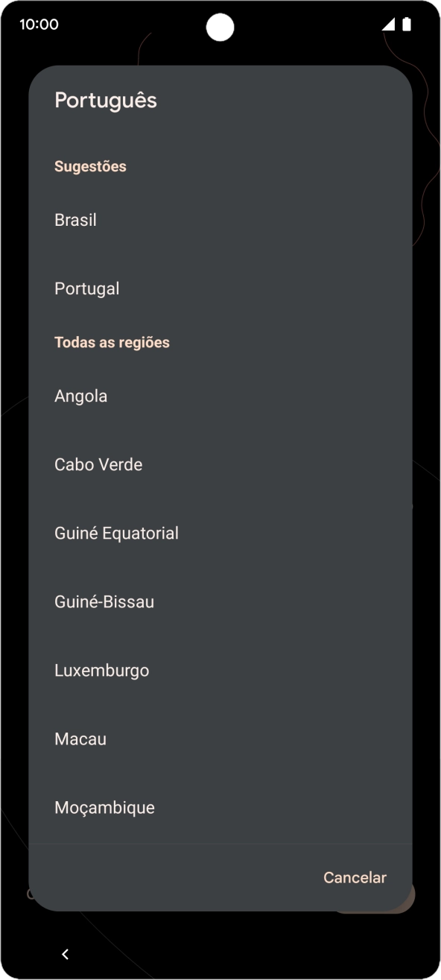Select Moçambique at the bottom
The height and width of the screenshot is (980, 441).
coord(104,807)
